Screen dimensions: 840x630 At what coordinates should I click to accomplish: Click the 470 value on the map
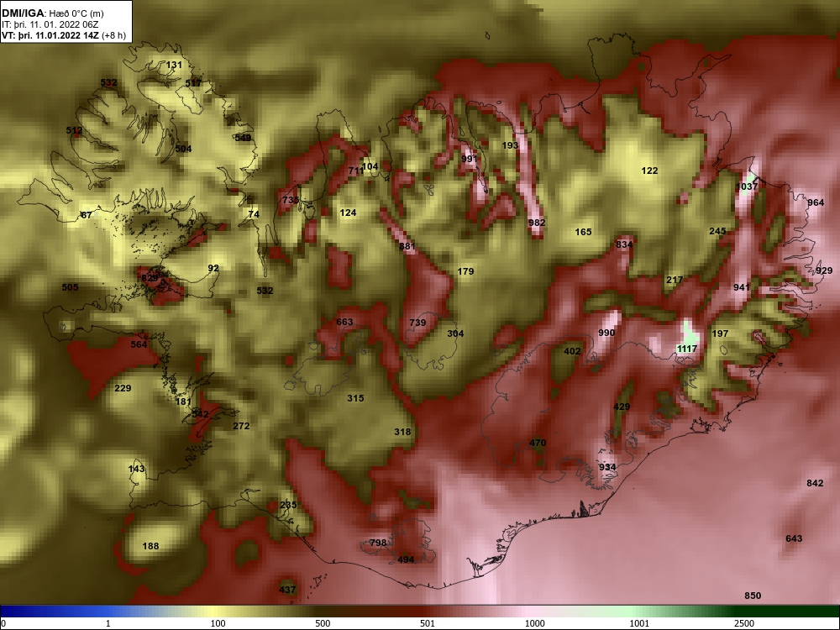coord(538,443)
